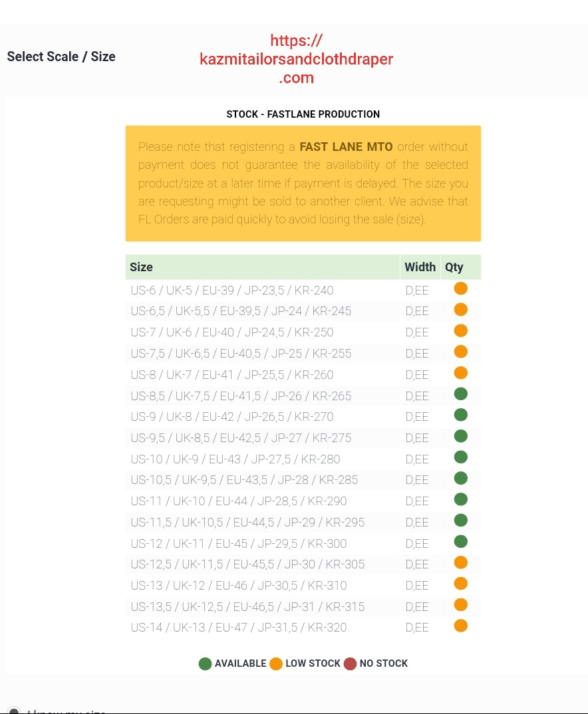Click the red NO STOCK legend dot

tap(350, 663)
